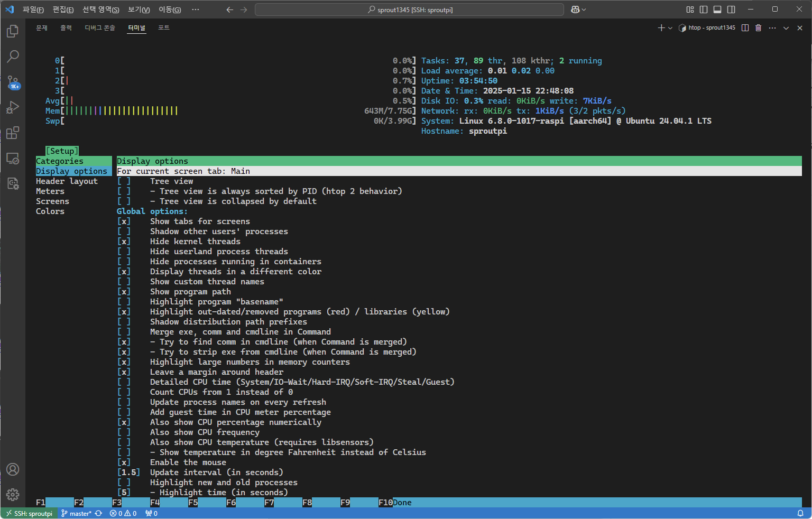Select the 'Update interval (in seconds)' value 1.5

point(128,472)
